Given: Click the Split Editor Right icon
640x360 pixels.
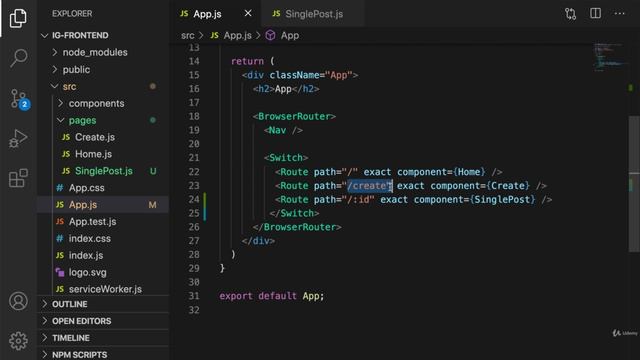Looking at the screenshot, I should pyautogui.click(x=596, y=13).
